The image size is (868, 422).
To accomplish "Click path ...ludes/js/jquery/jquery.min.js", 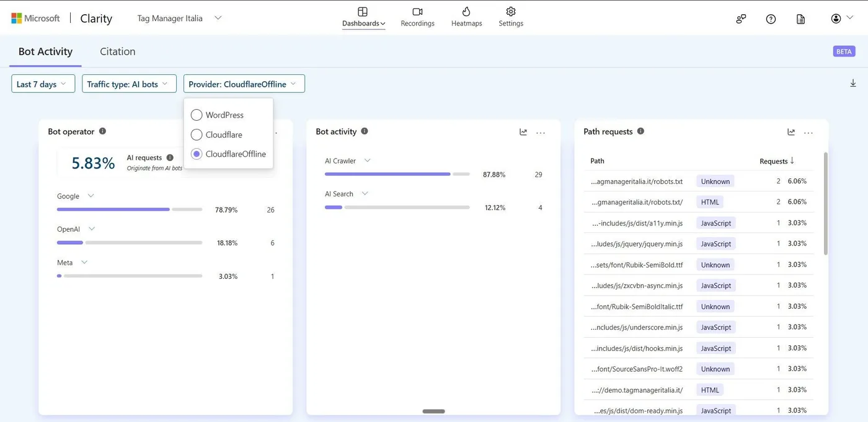I will click(x=637, y=244).
